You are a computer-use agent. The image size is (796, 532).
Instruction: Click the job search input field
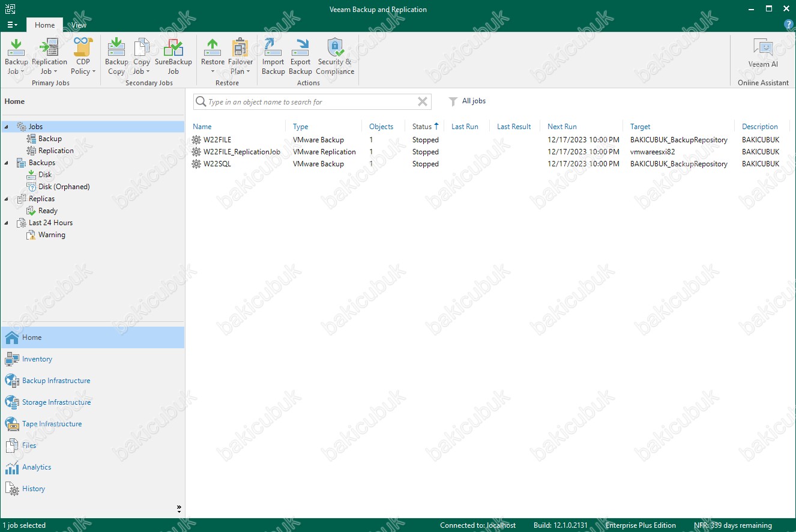point(311,102)
